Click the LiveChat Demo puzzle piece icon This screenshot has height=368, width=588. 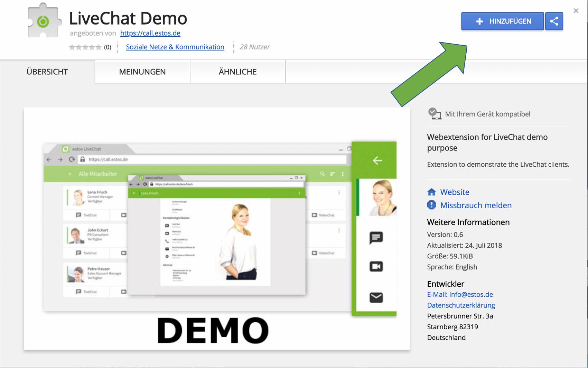tap(44, 21)
